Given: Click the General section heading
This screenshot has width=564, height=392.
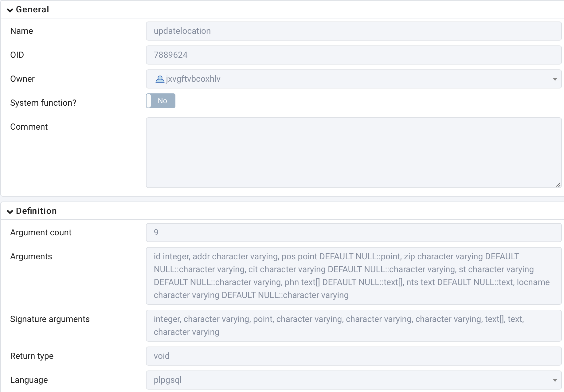Looking at the screenshot, I should (32, 10).
